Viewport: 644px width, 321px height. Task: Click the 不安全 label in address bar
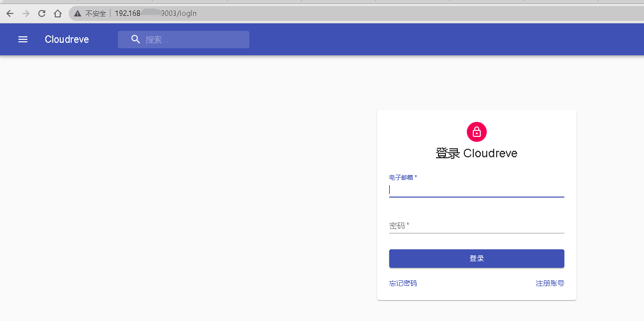point(96,13)
